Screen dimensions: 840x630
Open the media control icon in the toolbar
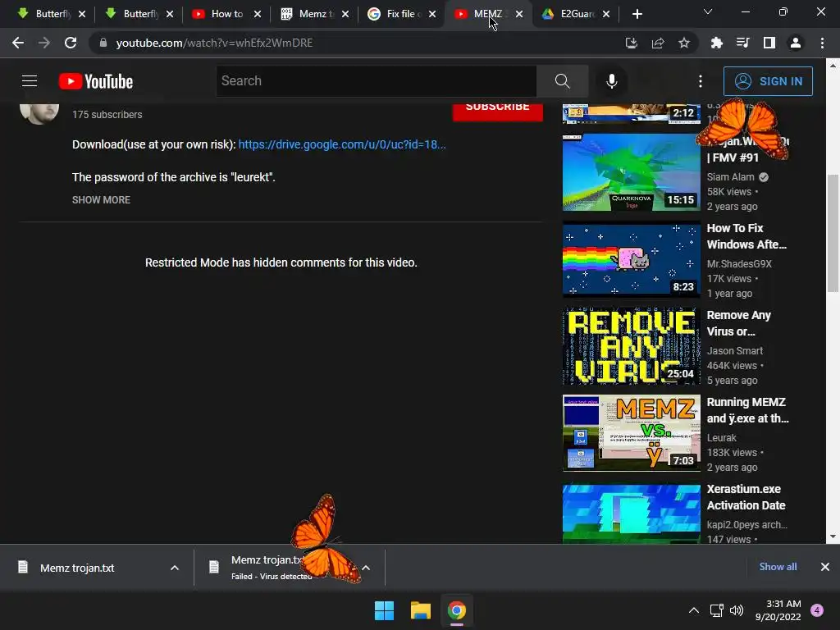click(742, 43)
